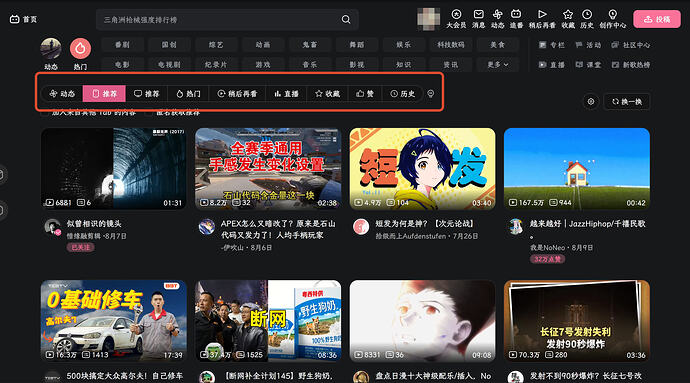Switch to the 直播 tab in feed bar
This screenshot has height=383, width=690.
coord(286,94)
